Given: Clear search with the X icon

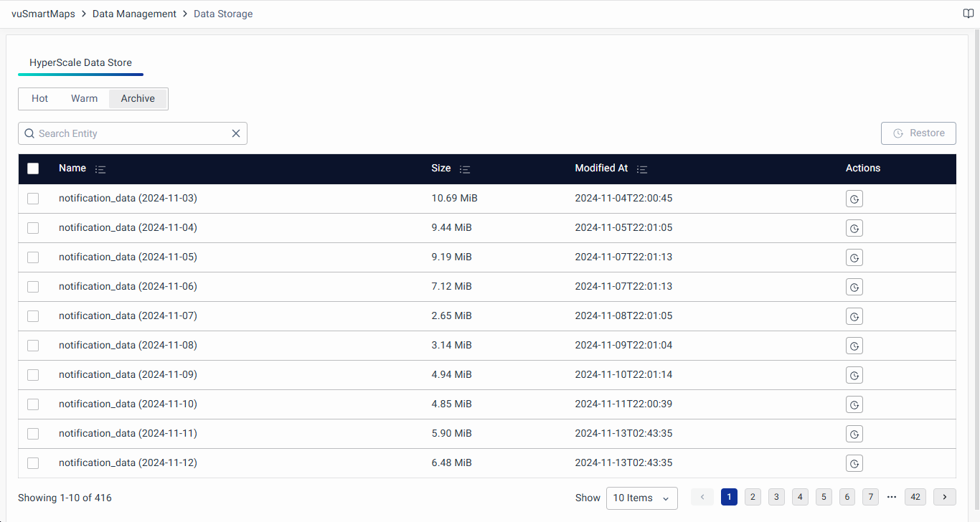Looking at the screenshot, I should 236,133.
